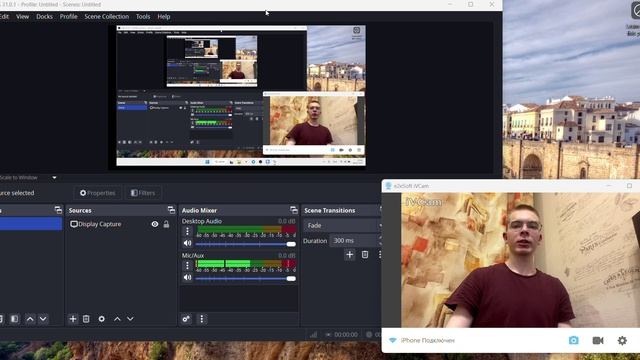Mute Mic/Aux speaker icon
Screen dimensions: 640x360
(x=187, y=278)
